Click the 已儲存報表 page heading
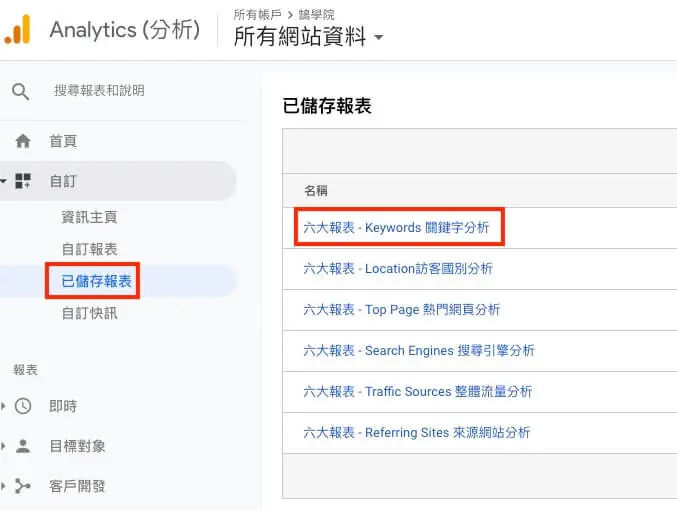The width and height of the screenshot is (677, 511). (327, 106)
